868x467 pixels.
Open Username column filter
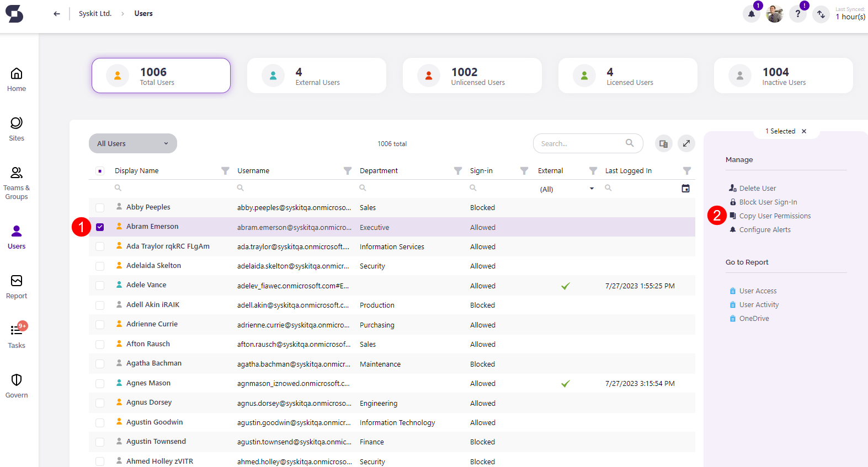coord(348,171)
